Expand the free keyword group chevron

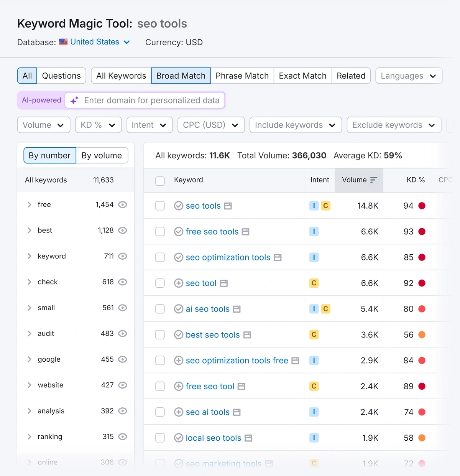coord(30,205)
